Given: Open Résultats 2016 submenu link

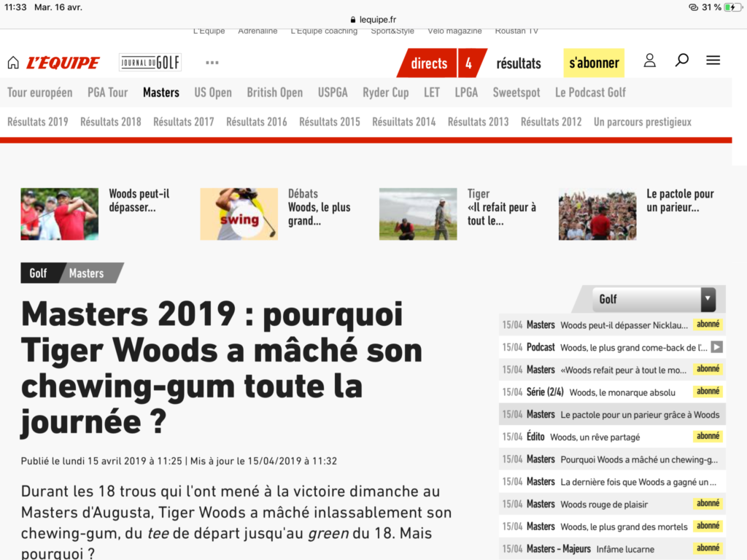Looking at the screenshot, I should [x=257, y=122].
